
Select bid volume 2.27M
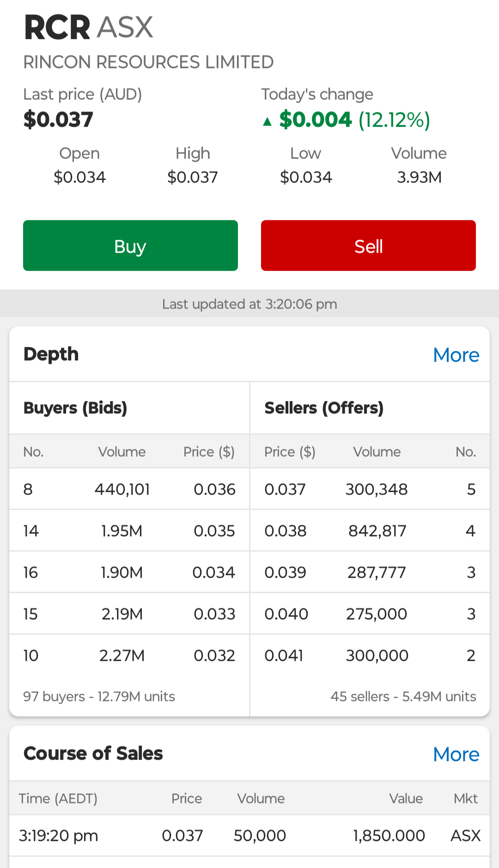pyautogui.click(x=122, y=656)
